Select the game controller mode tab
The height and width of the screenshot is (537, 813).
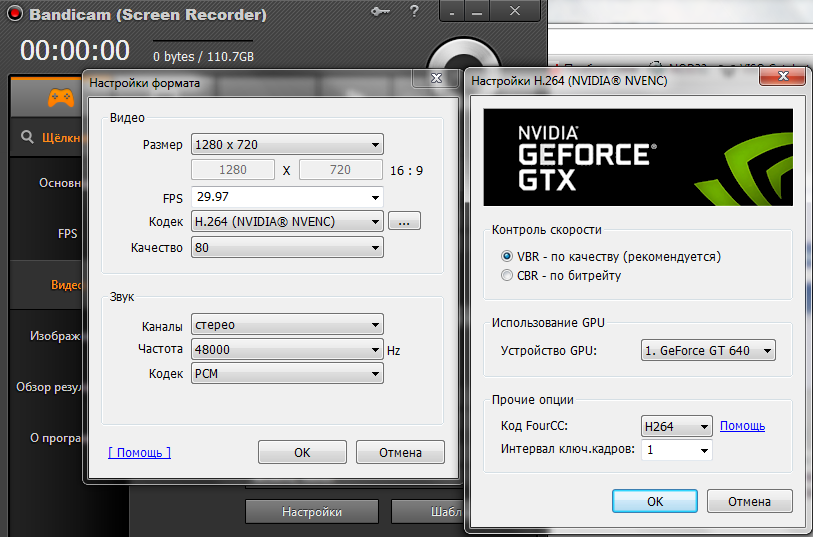coord(61,97)
